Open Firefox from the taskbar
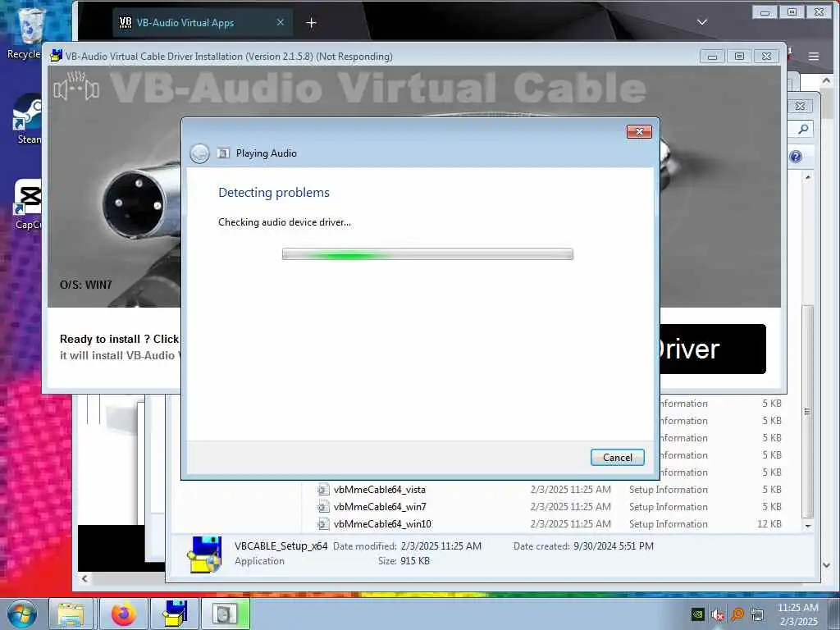The image size is (840, 630). pos(124,614)
